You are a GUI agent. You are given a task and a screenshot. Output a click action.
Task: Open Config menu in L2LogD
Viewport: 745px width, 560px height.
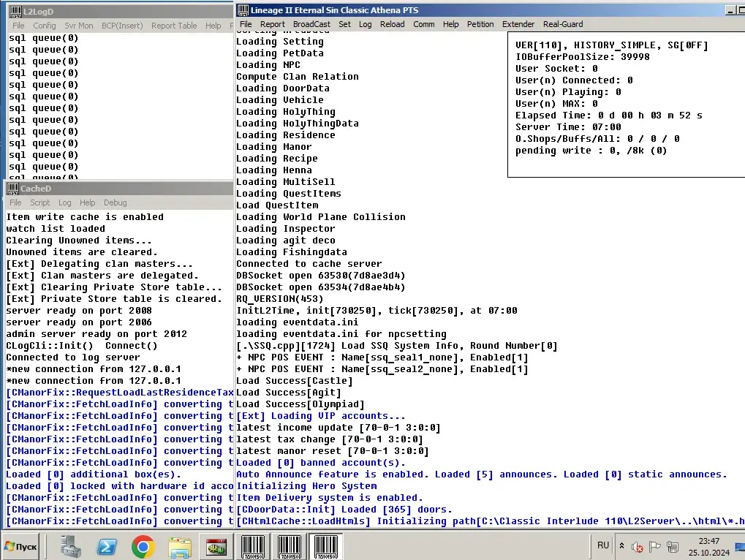[44, 26]
